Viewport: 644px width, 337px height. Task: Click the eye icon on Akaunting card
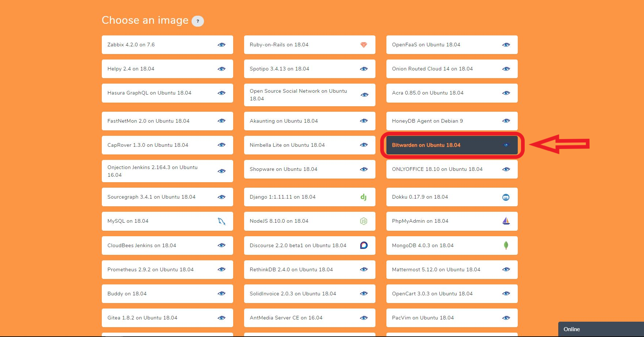364,121
